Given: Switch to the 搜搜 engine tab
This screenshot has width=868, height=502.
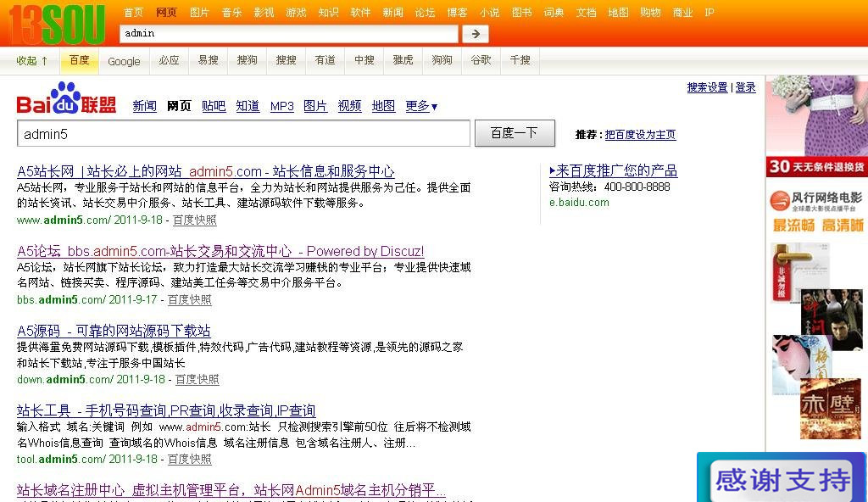Looking at the screenshot, I should point(287,60).
